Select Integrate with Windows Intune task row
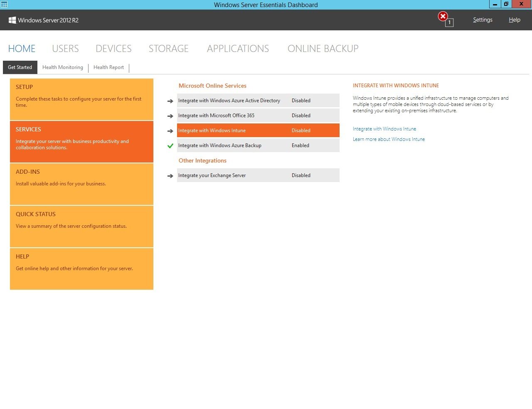The width and height of the screenshot is (532, 409). coord(258,131)
